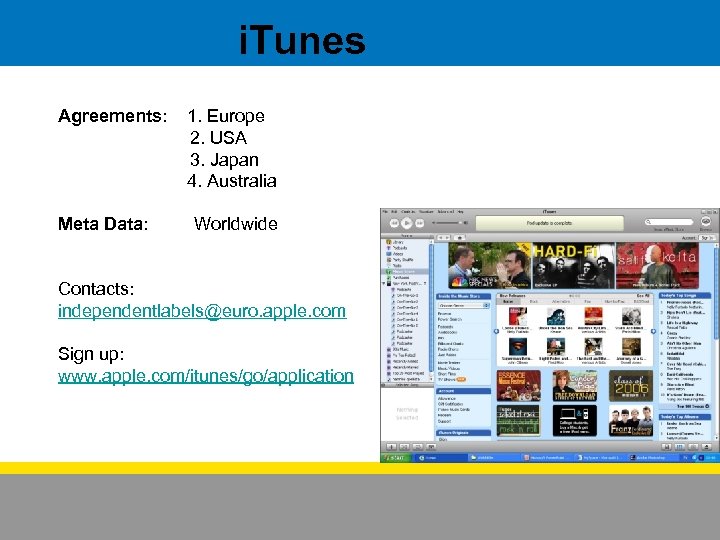Click the iTunes search field
The image size is (720, 540).
point(669,222)
